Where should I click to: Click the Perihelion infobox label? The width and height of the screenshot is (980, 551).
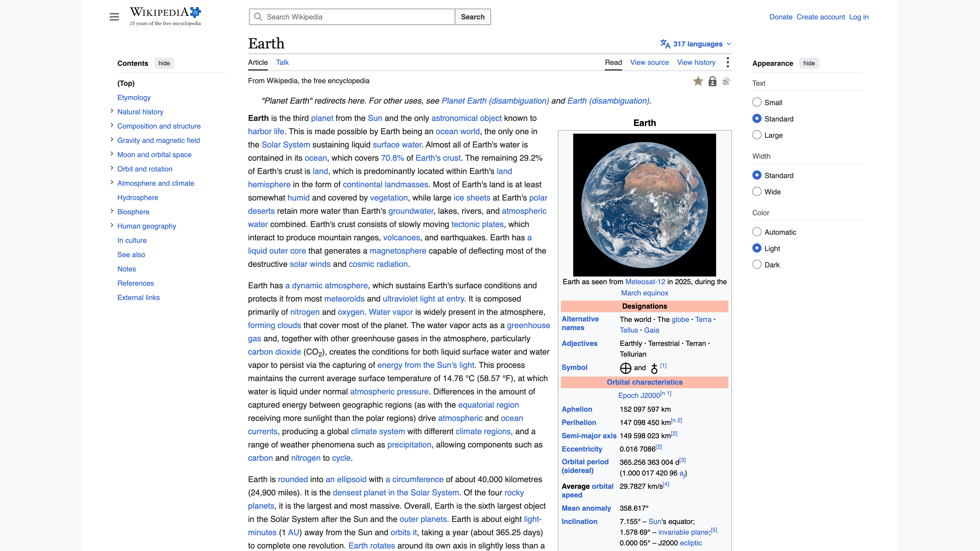pos(579,422)
